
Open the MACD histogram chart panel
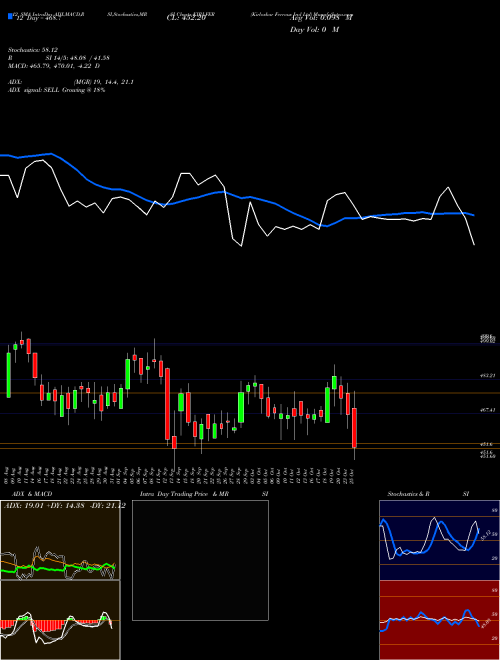click(x=60, y=620)
